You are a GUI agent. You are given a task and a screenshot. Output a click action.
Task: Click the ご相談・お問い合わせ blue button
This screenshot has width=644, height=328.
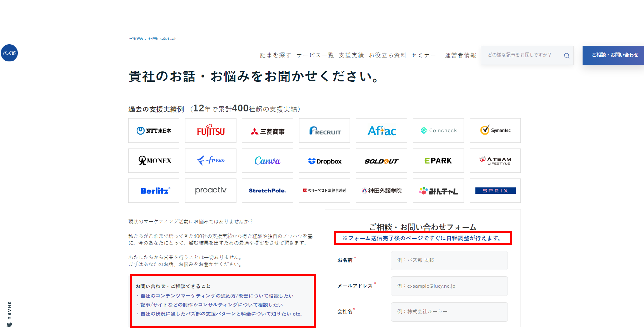pyautogui.click(x=613, y=55)
